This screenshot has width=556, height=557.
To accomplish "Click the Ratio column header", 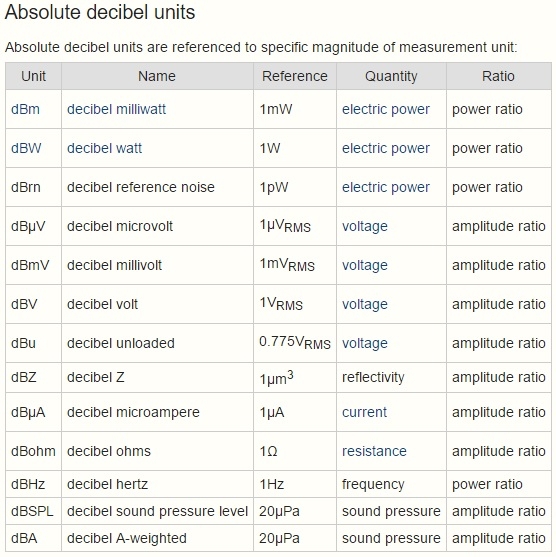I will (498, 76).
